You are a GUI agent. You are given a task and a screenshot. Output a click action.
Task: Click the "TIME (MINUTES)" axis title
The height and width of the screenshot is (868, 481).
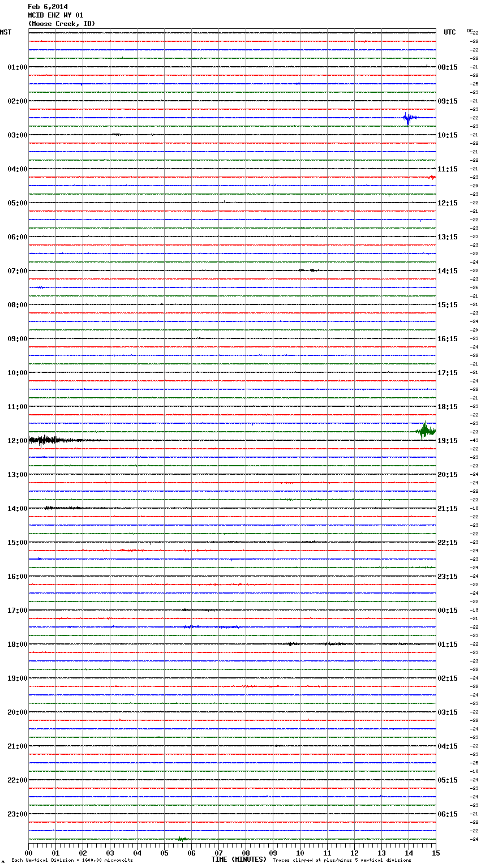point(239,860)
